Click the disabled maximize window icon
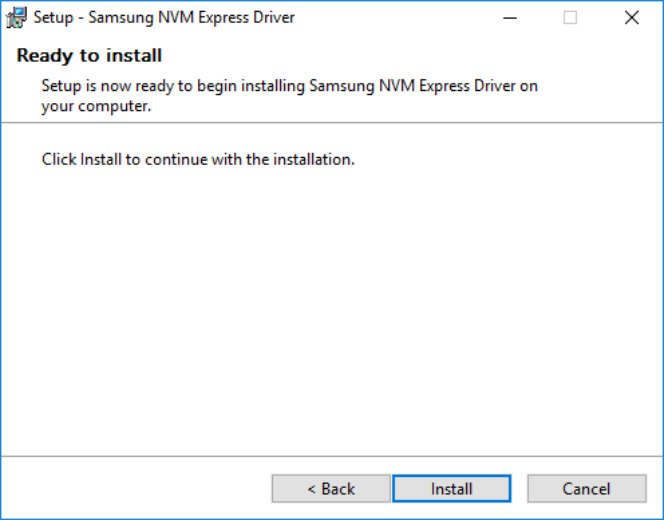The height and width of the screenshot is (520, 664). (x=570, y=18)
